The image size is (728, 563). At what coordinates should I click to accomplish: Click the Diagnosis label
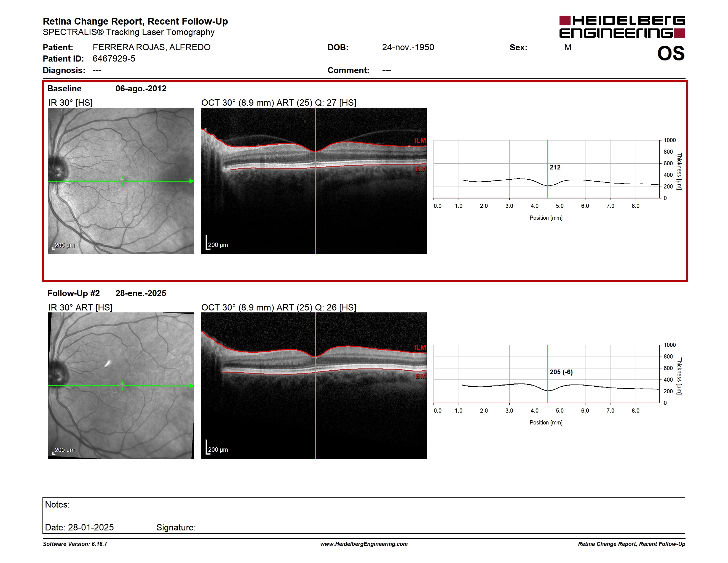(x=64, y=70)
